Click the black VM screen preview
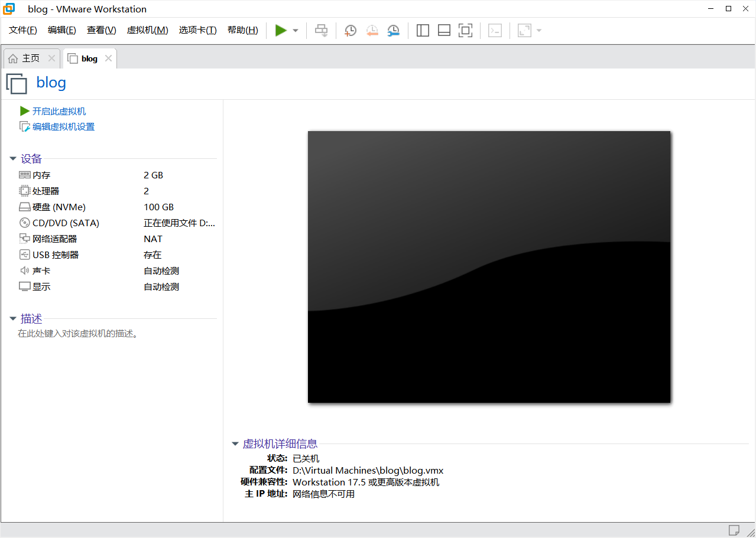Image resolution: width=756 pixels, height=538 pixels. (489, 267)
